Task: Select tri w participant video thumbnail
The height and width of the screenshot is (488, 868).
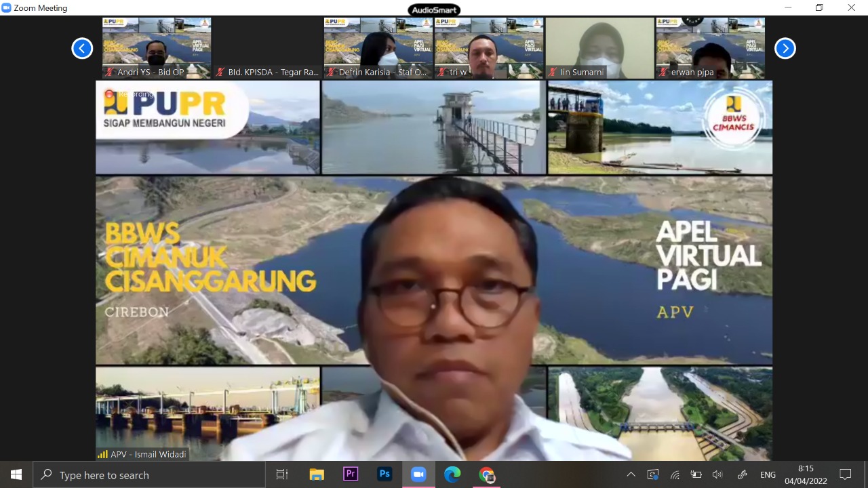Action: (489, 48)
